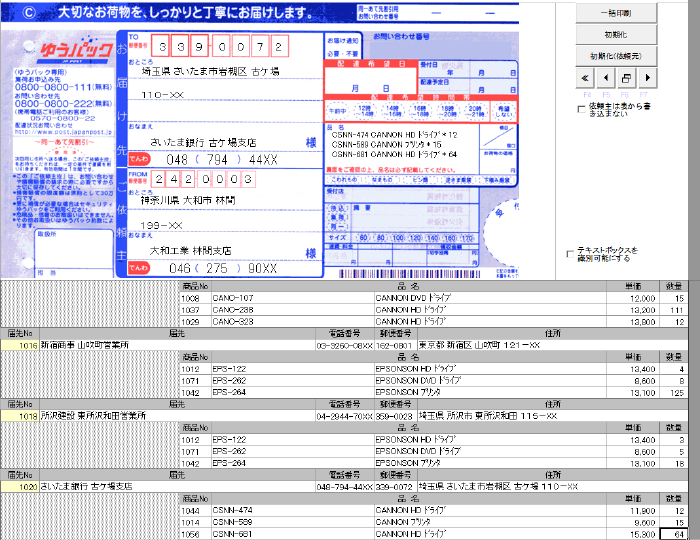Select quantity cell 111 in CANO-288 row
This screenshot has height=540, width=700.
tap(674, 310)
